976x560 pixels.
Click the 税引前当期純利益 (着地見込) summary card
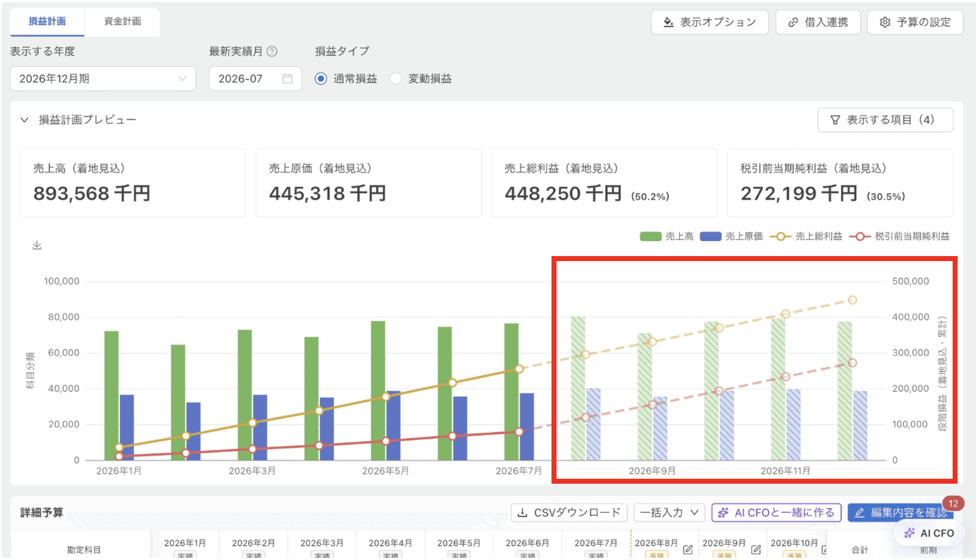(x=840, y=183)
